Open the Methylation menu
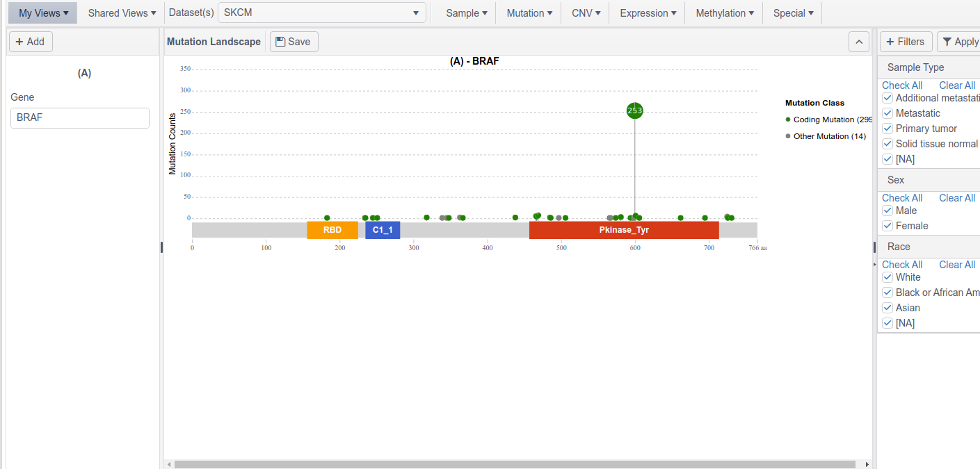This screenshot has height=469, width=980. click(x=724, y=13)
